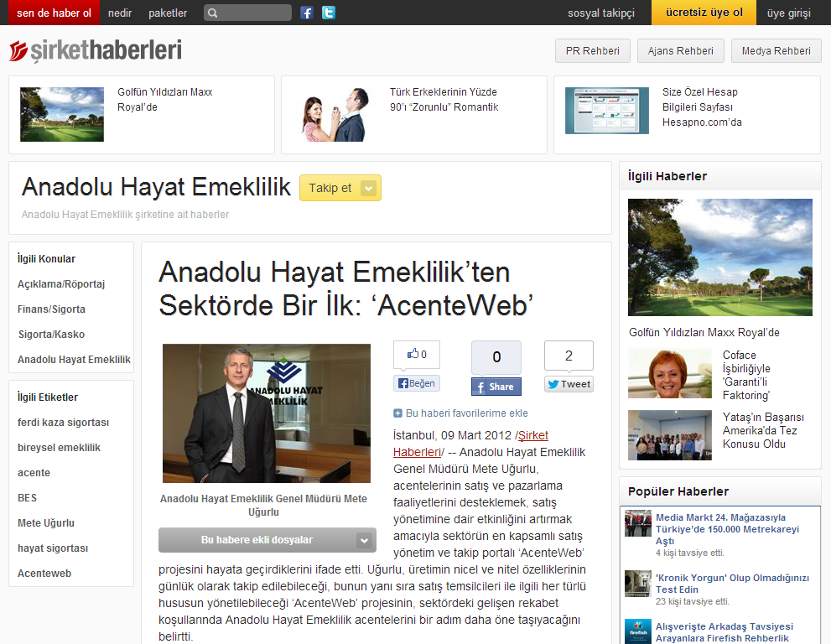This screenshot has width=831, height=644.
Task: Select 'Açıklama/Röportaj' topic
Action: click(61, 284)
